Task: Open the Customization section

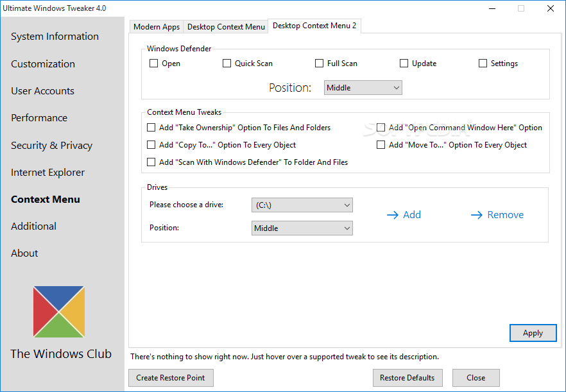Action: tap(43, 64)
